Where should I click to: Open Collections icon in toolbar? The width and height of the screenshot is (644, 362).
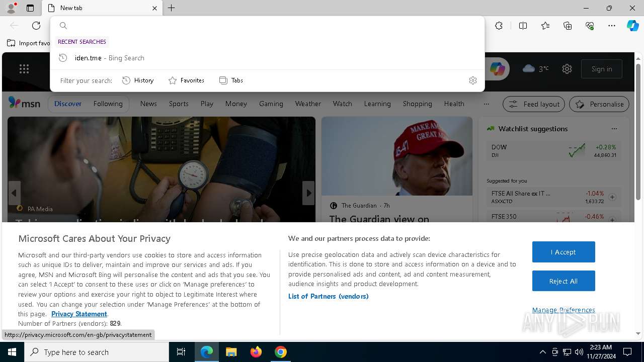(x=568, y=26)
